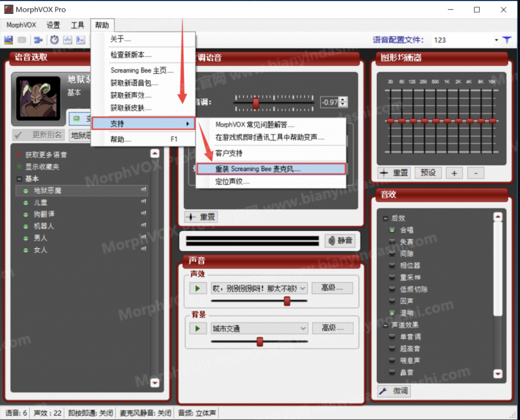Click the equalizer plus button
The image size is (520, 420).
click(454, 173)
